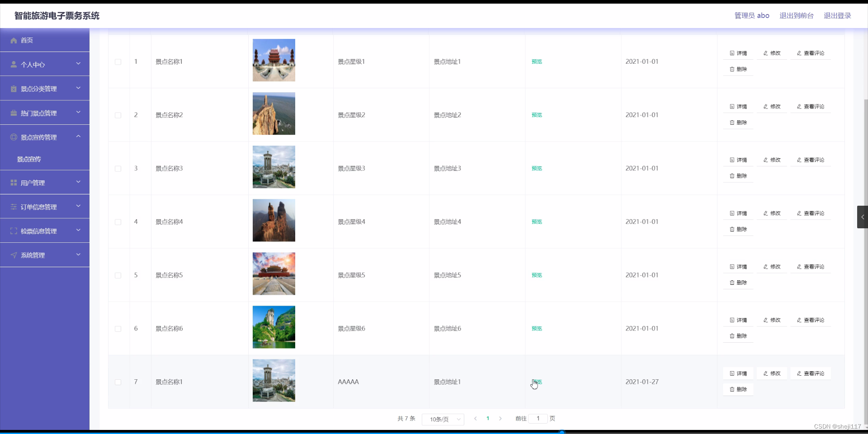Select the checkbox on row 7
The image size is (868, 434).
[118, 382]
